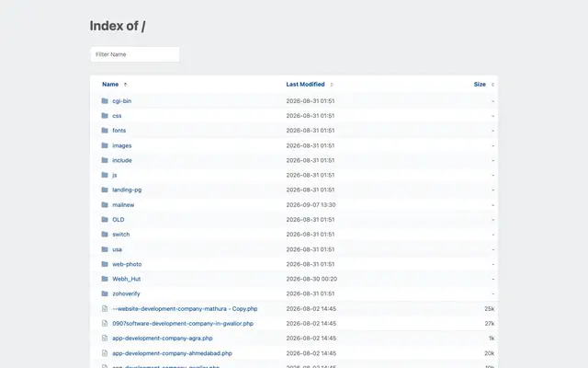The height and width of the screenshot is (368, 588).
Task: Click file icon for 0907software gwalior php
Action: pos(105,323)
